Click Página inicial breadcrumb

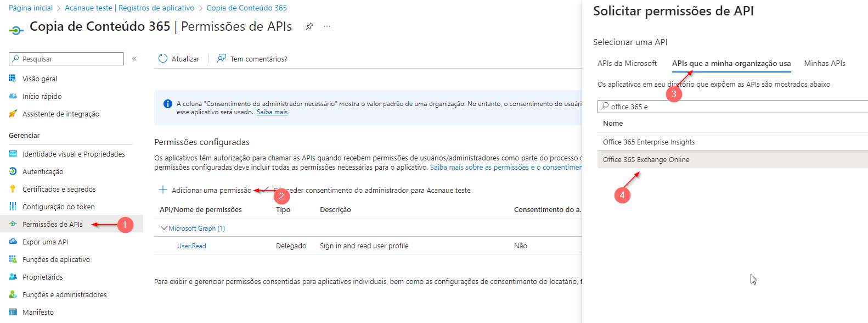[x=31, y=8]
